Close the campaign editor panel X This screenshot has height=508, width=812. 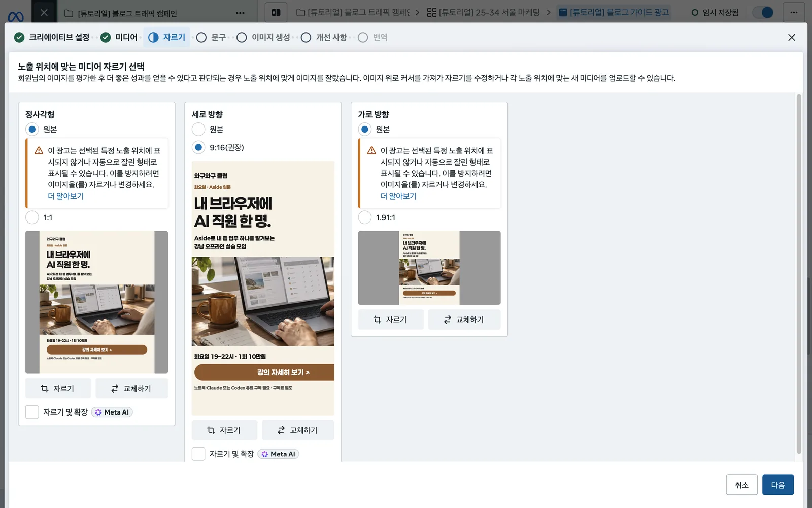44,12
